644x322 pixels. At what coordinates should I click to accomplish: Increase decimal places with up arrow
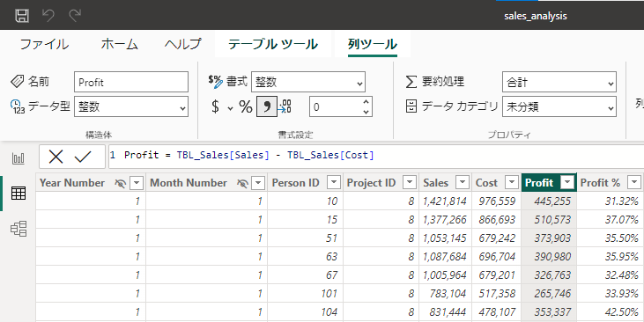[366, 101]
